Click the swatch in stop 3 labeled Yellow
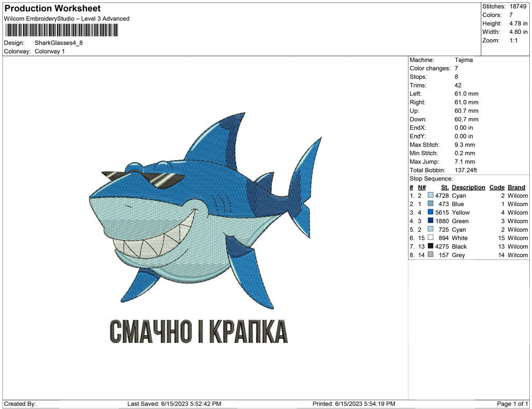The image size is (532, 409). (430, 213)
